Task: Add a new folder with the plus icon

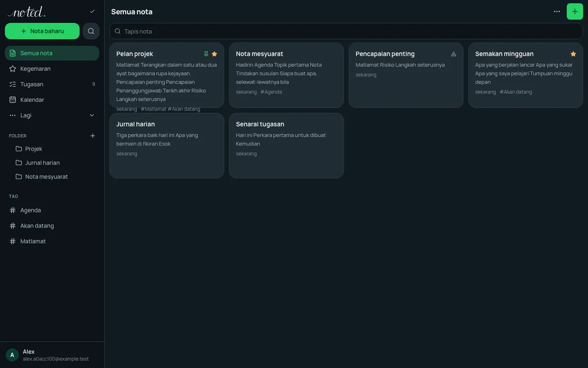Action: coord(93,136)
